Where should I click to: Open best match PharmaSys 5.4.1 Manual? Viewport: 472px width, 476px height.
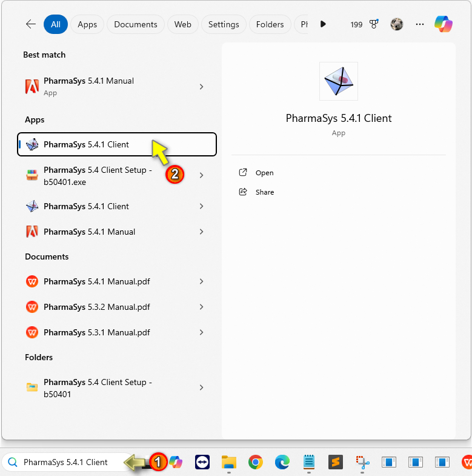117,87
